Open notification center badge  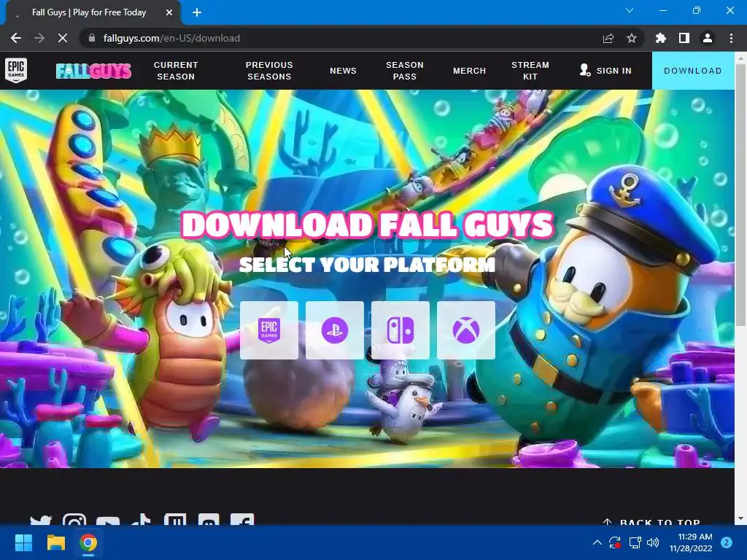pyautogui.click(x=727, y=542)
